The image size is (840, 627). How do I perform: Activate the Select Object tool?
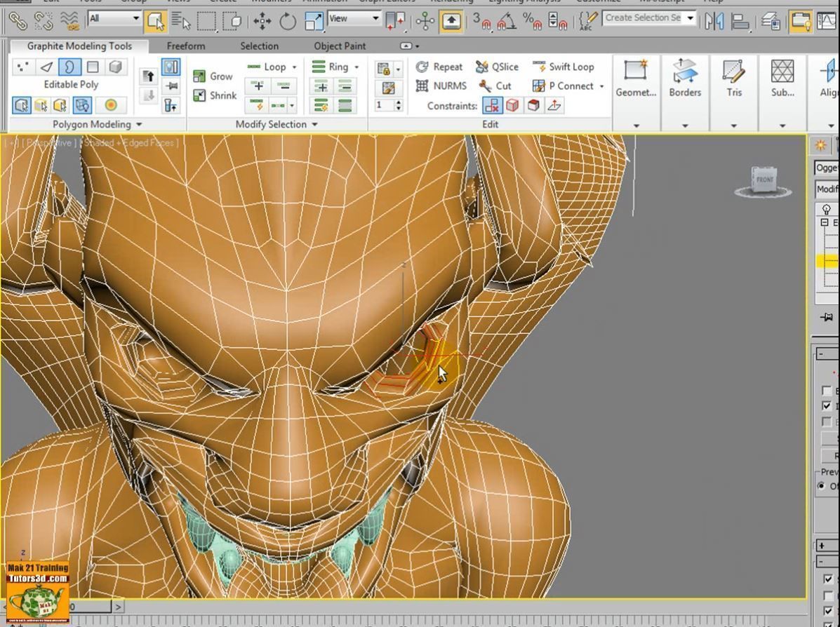[155, 22]
